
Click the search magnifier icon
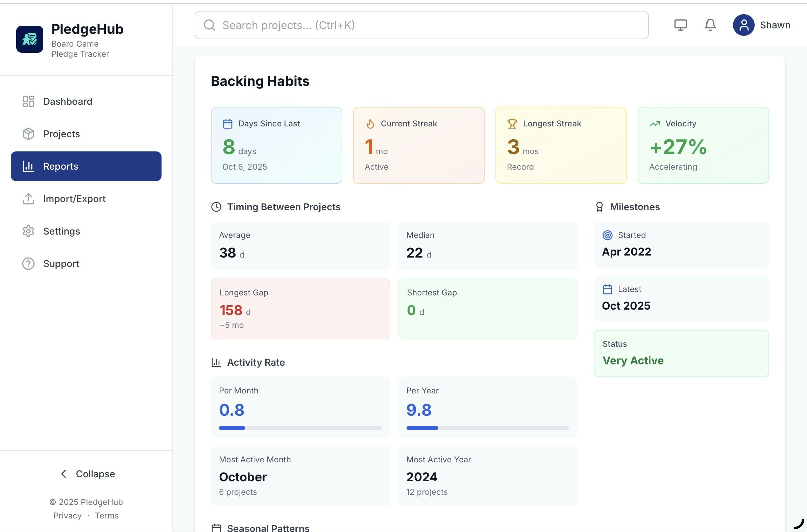(x=209, y=25)
